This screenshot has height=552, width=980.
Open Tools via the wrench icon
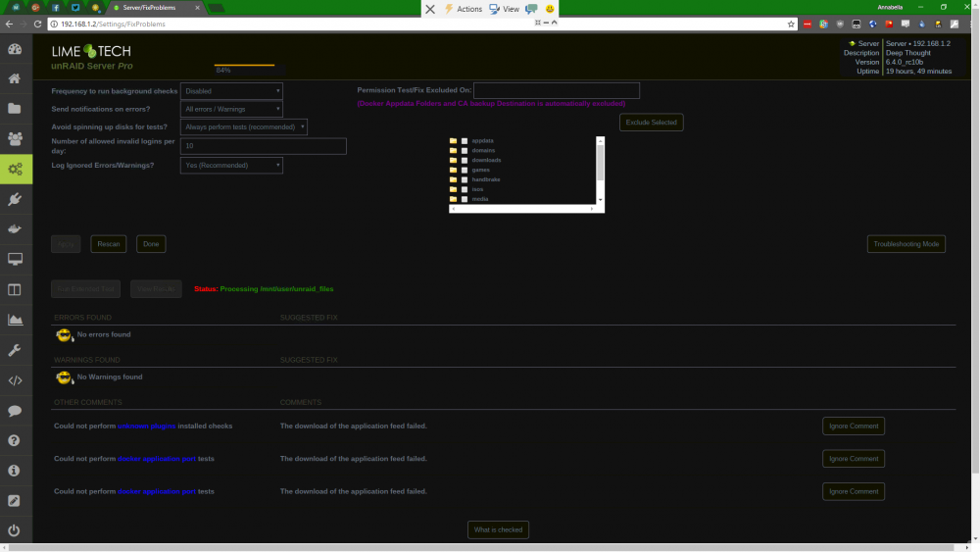pyautogui.click(x=15, y=350)
